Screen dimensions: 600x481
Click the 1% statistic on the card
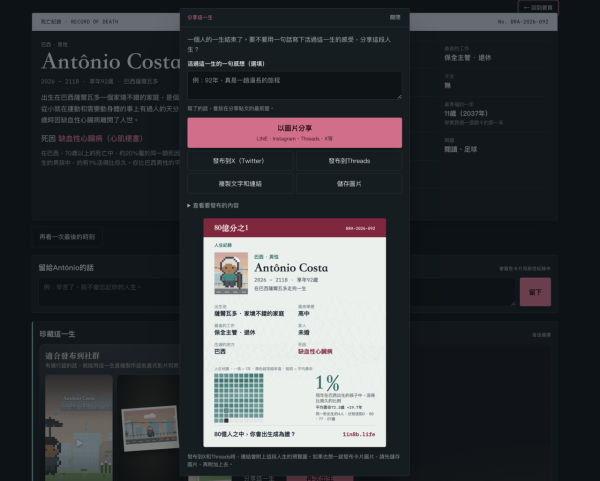tap(328, 383)
